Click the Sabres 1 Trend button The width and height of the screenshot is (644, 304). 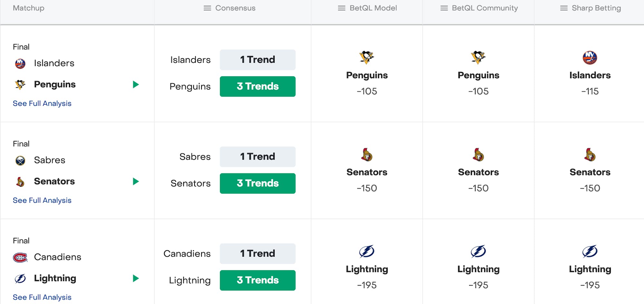pyautogui.click(x=258, y=157)
